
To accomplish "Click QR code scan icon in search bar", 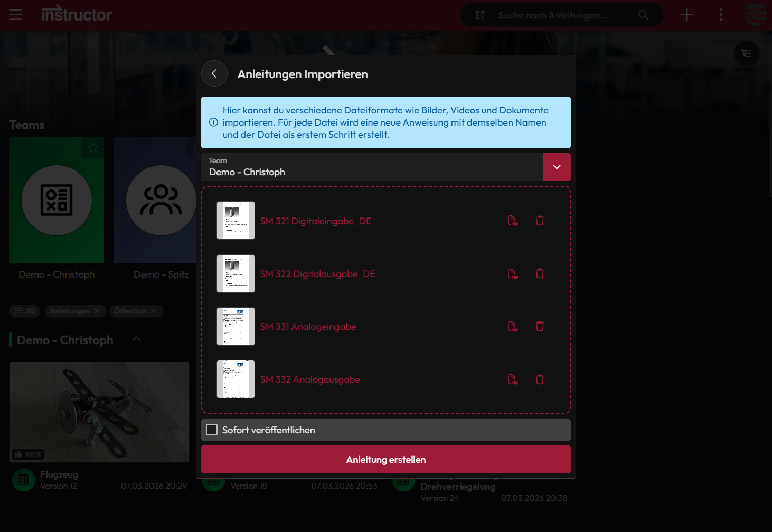I will [x=480, y=15].
